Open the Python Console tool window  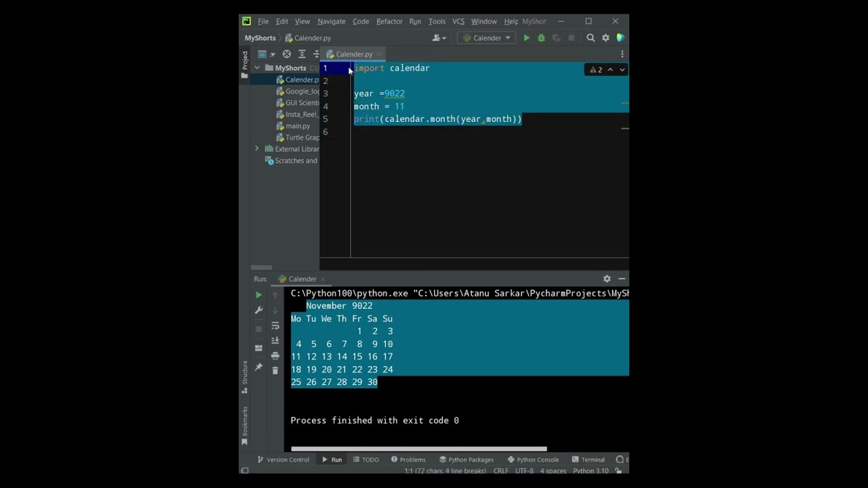(533, 460)
